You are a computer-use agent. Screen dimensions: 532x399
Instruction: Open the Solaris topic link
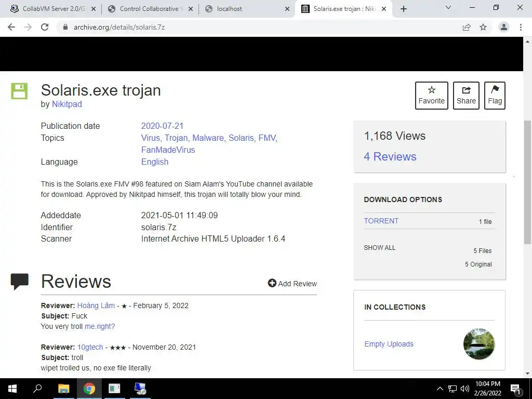[x=241, y=138]
